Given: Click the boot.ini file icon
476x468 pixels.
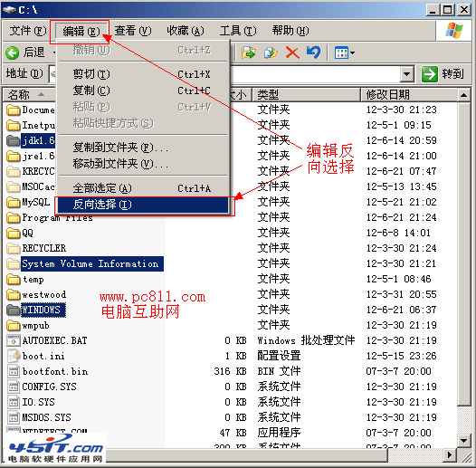Looking at the screenshot, I should coord(13,357).
